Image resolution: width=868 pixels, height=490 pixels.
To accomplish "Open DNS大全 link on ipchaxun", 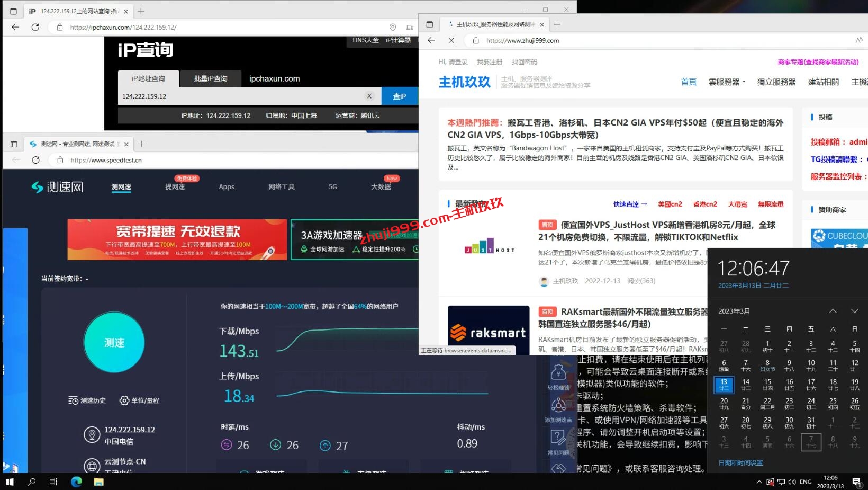I will click(x=366, y=40).
